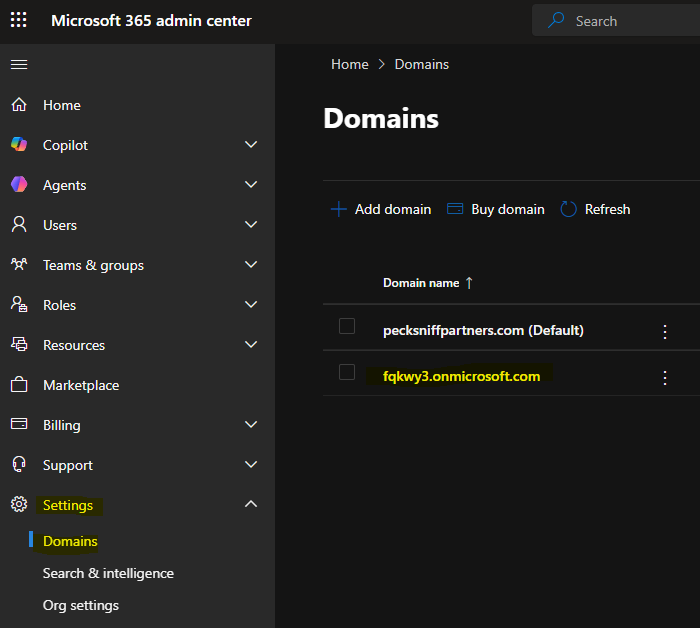Click the Resources label in sidebar

pos(74,345)
